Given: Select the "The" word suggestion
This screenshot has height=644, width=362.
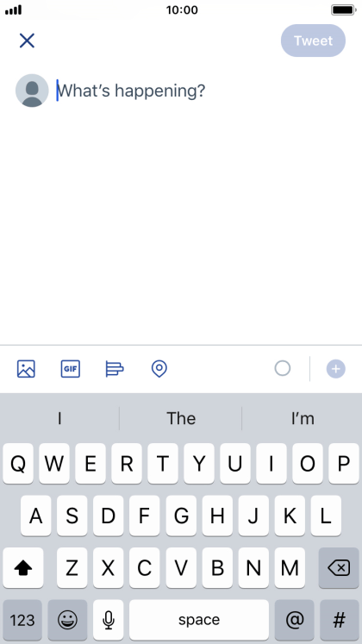Looking at the screenshot, I should (x=181, y=418).
